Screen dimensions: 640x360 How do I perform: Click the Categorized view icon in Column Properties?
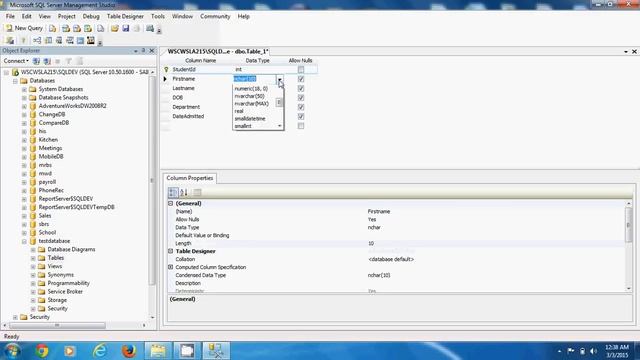tap(173, 192)
